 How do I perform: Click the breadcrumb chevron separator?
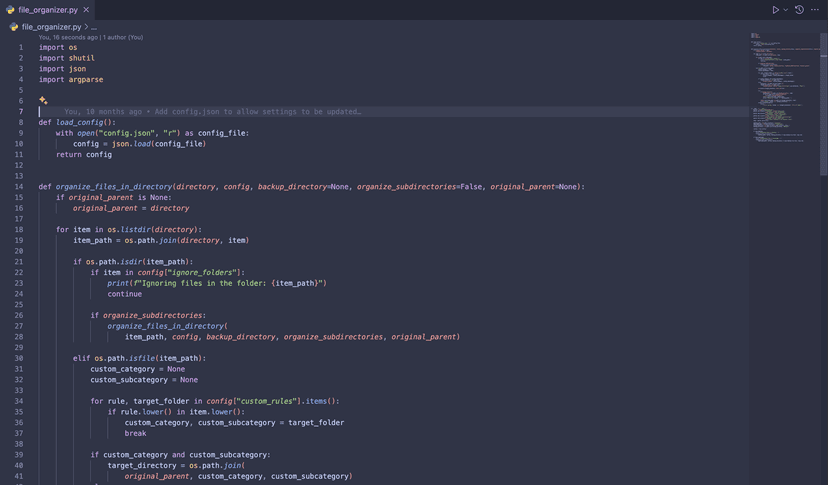pos(86,27)
